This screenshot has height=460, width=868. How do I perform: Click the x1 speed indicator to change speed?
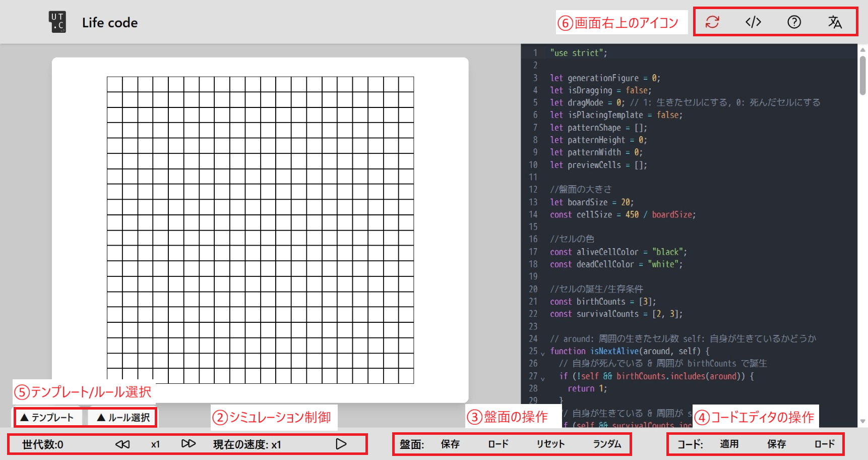click(155, 444)
